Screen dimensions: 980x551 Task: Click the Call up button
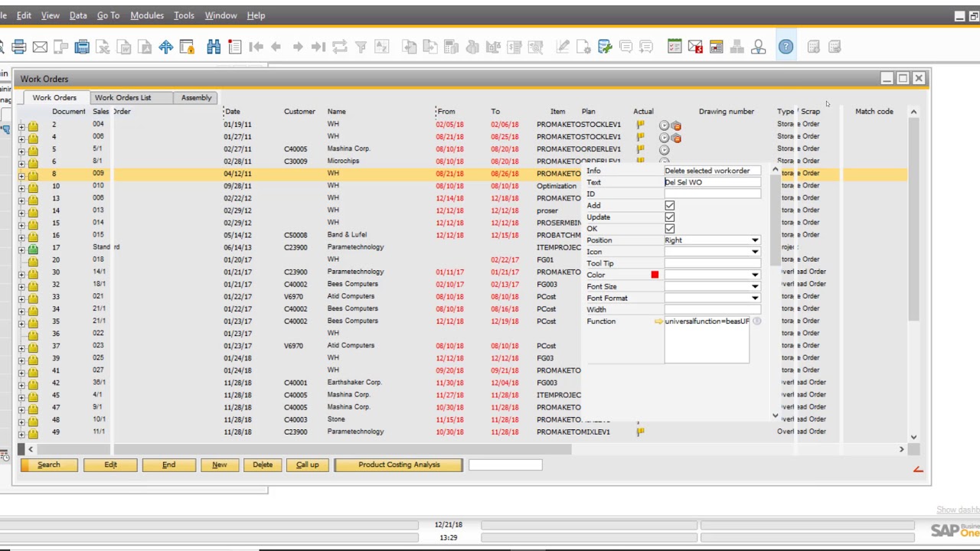click(x=307, y=465)
